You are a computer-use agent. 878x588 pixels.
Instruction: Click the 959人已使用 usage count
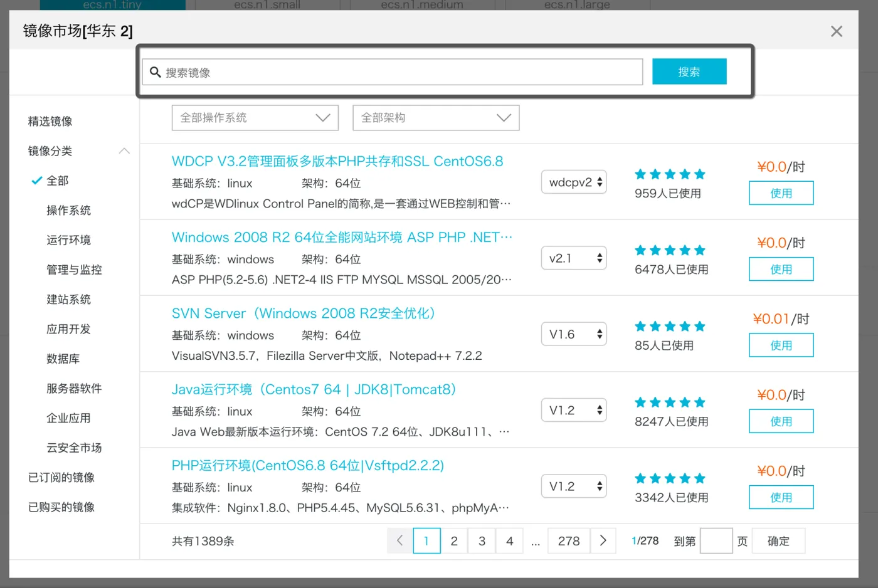pos(668,193)
